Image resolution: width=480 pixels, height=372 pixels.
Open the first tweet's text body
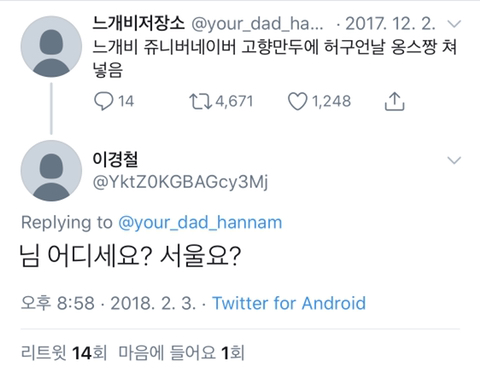point(275,58)
